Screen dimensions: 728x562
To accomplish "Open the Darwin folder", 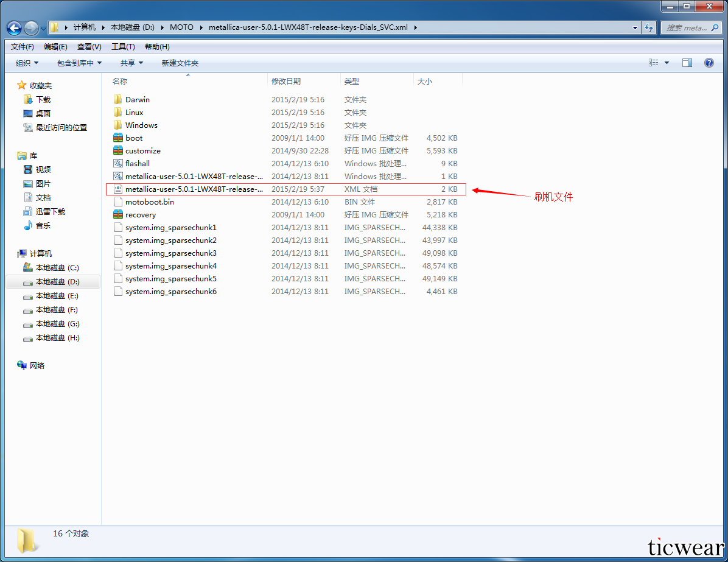I will [137, 100].
